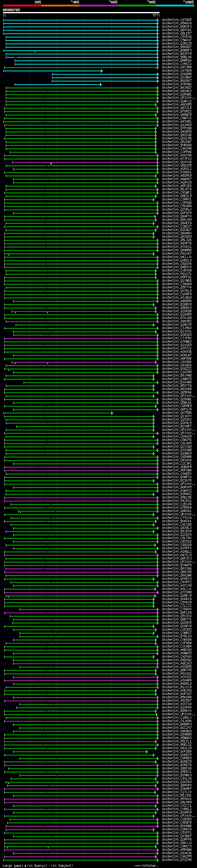This screenshot has width=197, height=868.
Task: Click the cyan ~100% identity color swatch
Action: pos(175,6)
